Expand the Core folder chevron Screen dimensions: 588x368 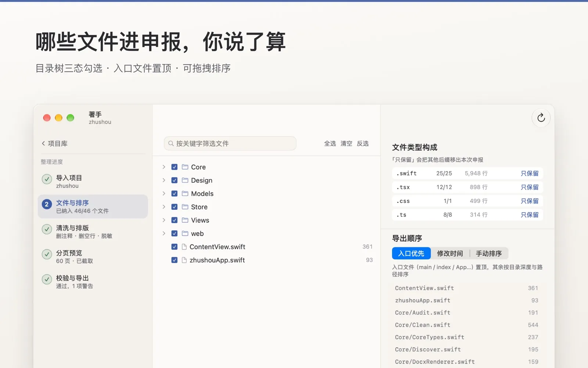pyautogui.click(x=164, y=167)
